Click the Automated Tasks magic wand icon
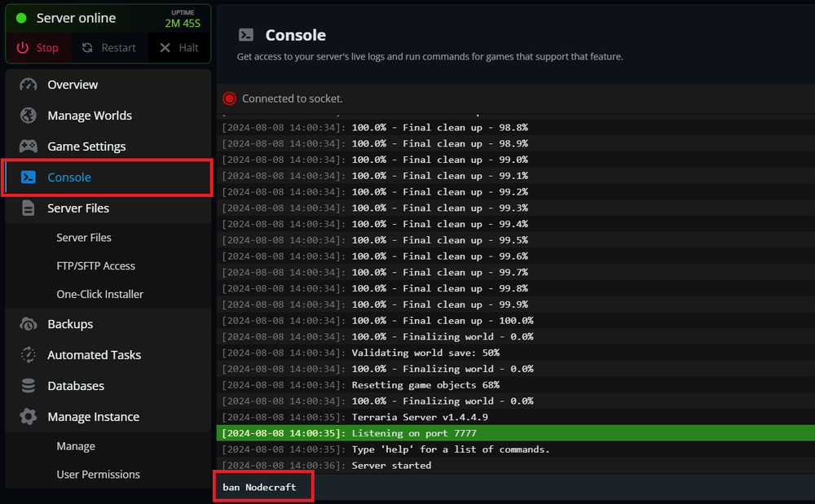 pos(28,354)
